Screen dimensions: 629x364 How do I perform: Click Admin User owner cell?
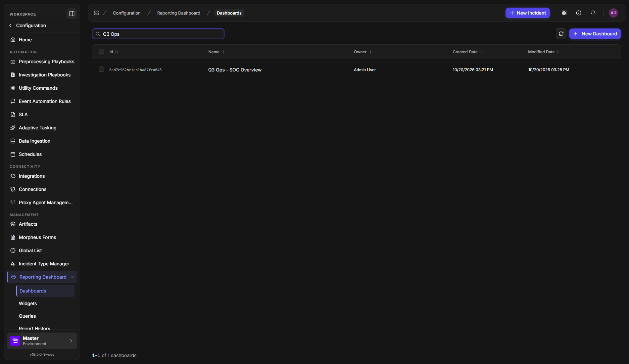point(365,70)
